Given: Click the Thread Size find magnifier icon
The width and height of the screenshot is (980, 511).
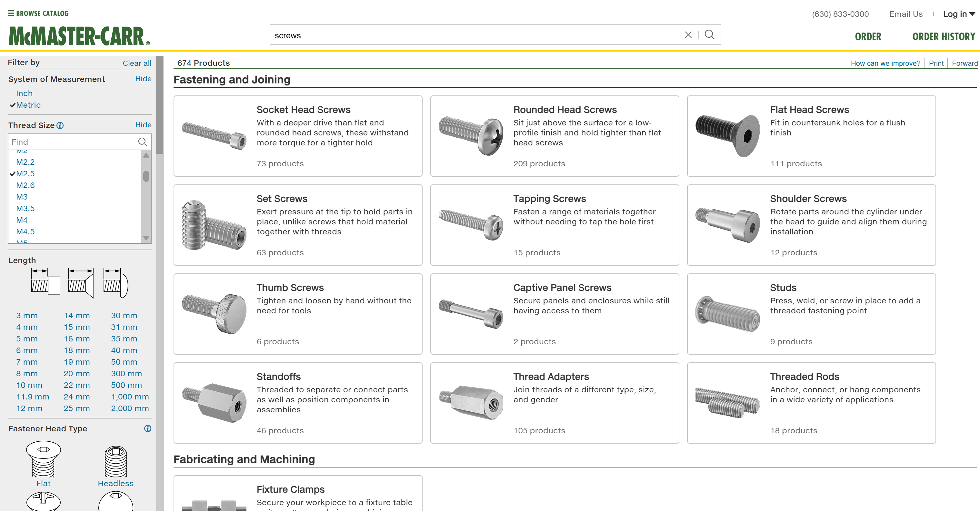Looking at the screenshot, I should (x=142, y=142).
